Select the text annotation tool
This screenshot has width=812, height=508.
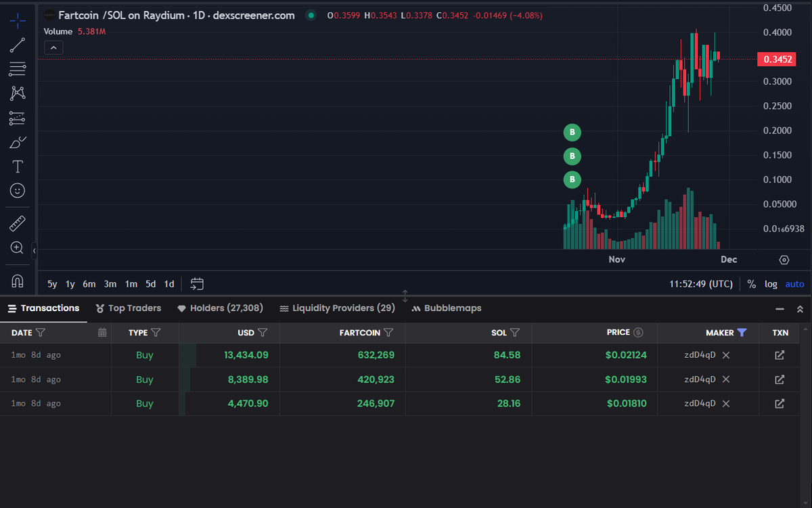tap(18, 166)
